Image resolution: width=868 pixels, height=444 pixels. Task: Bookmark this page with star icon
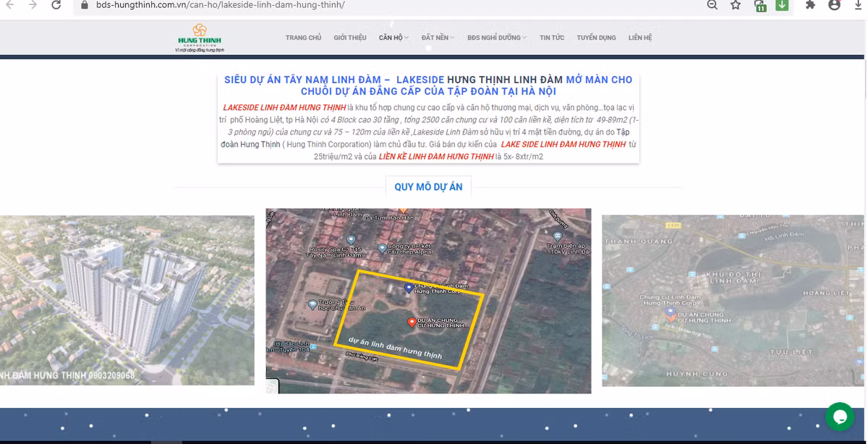coord(736,5)
